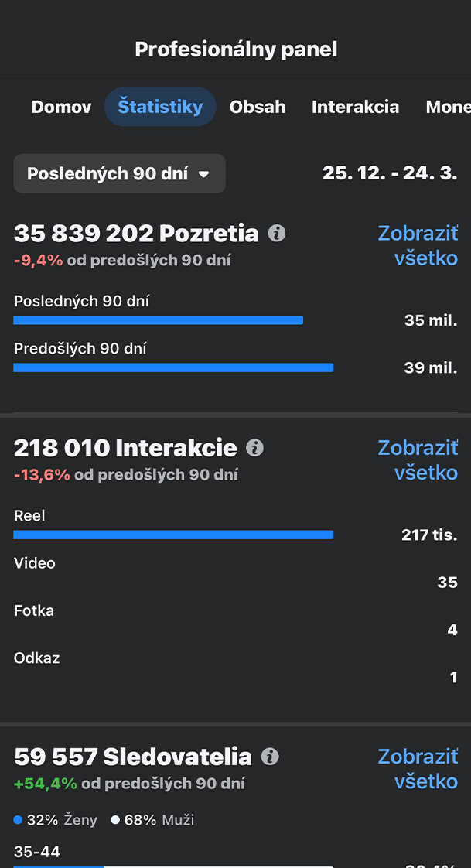
Task: Click the white Muži legend dot
Action: tap(115, 820)
